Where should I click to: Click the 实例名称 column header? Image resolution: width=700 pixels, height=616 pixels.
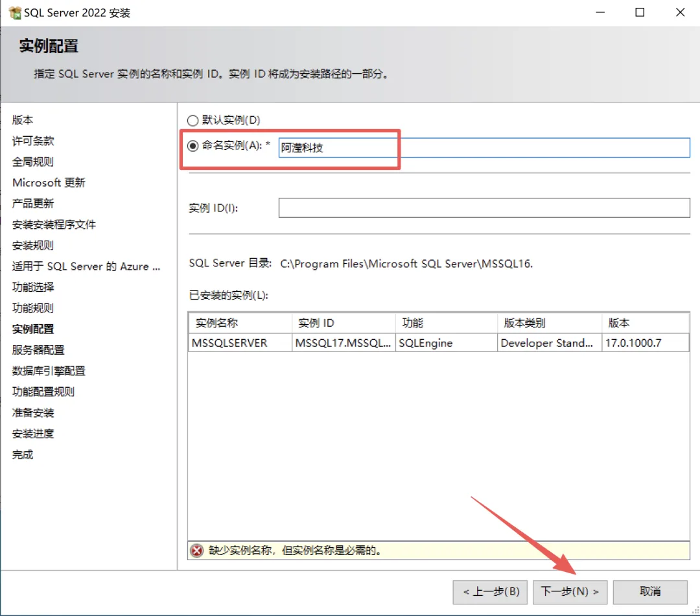pos(240,323)
